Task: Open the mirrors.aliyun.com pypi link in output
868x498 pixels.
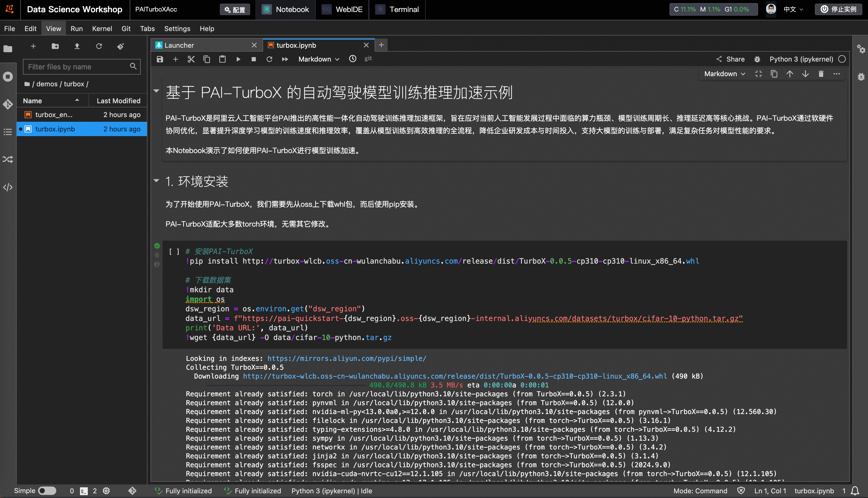Action: coord(346,359)
